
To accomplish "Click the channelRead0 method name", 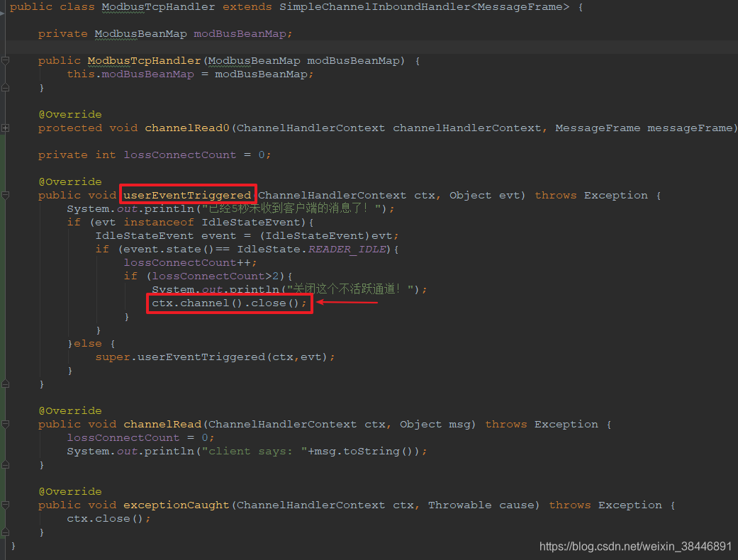I will [x=187, y=128].
